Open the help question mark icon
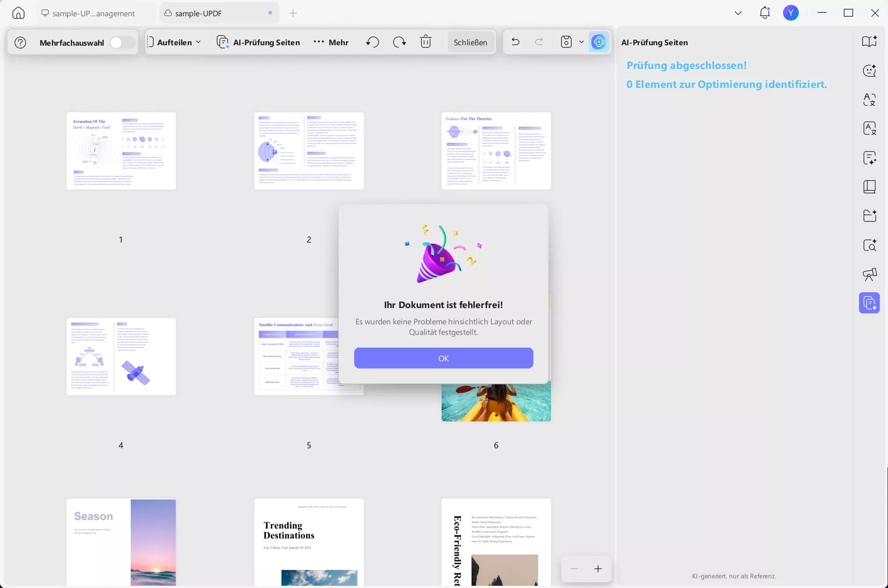Screen dimensions: 888x588 [x=21, y=43]
